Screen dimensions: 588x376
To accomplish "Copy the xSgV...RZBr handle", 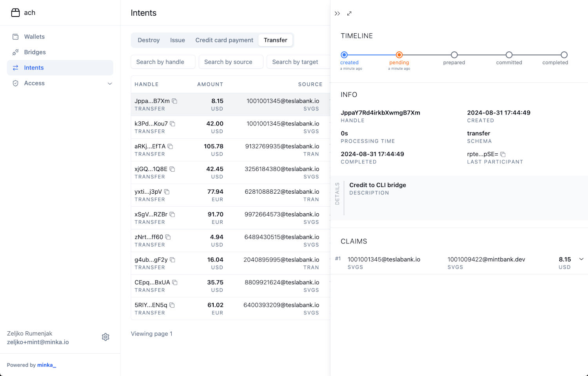I will point(172,214).
